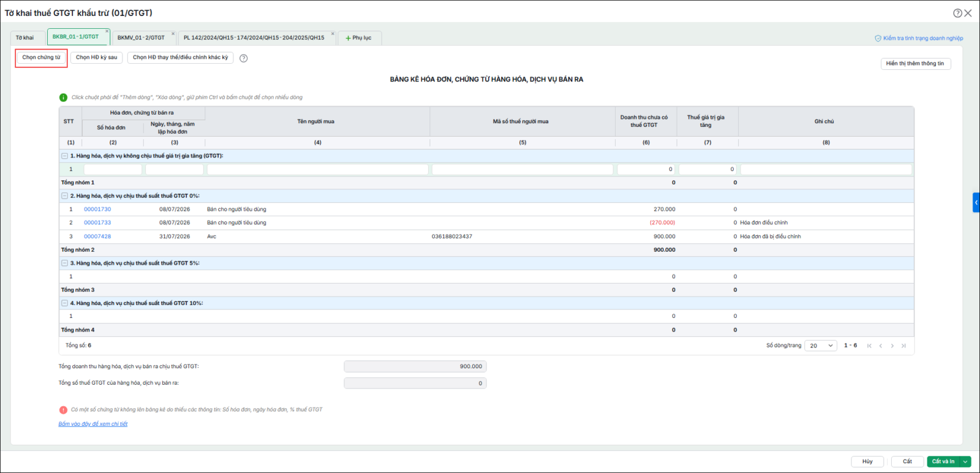
Task: Close the BKMV_01-2/GTGT tab using x
Action: click(x=173, y=34)
